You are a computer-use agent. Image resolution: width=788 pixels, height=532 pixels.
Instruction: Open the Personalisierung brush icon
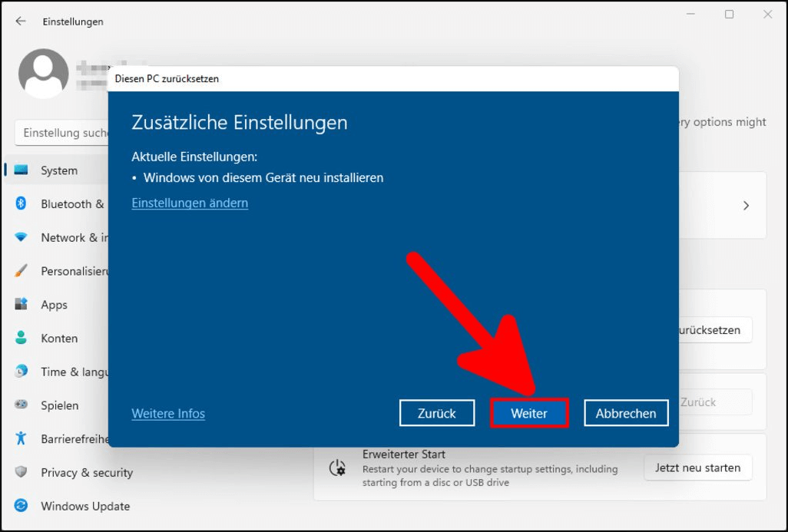22,271
